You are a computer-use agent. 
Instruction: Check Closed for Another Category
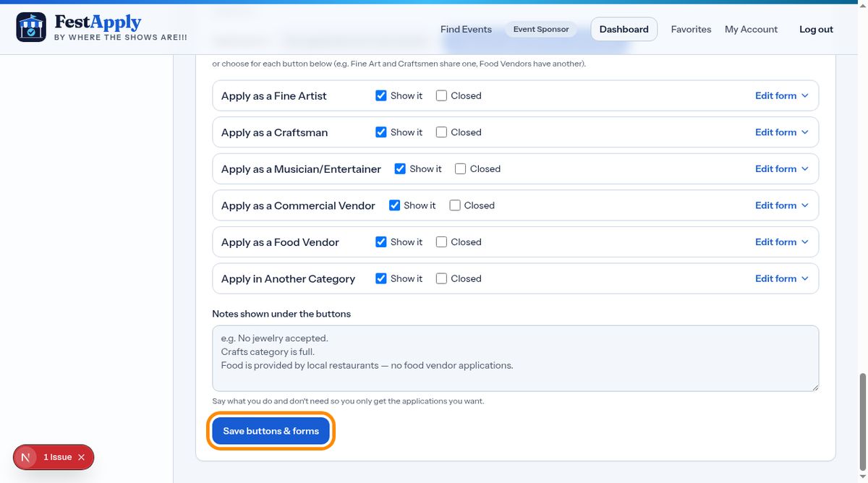(x=441, y=278)
